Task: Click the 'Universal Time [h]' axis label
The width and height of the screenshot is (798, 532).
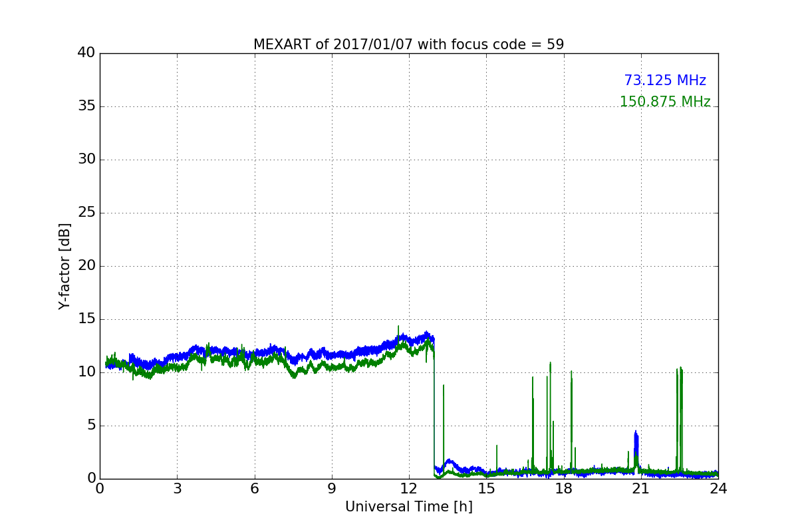Action: pyautogui.click(x=408, y=507)
